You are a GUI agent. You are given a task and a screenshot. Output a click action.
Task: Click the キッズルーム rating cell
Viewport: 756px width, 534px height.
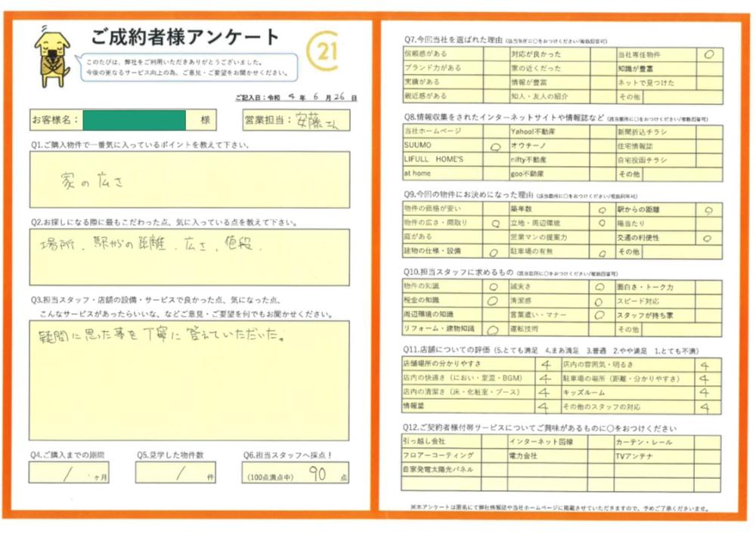coord(708,393)
